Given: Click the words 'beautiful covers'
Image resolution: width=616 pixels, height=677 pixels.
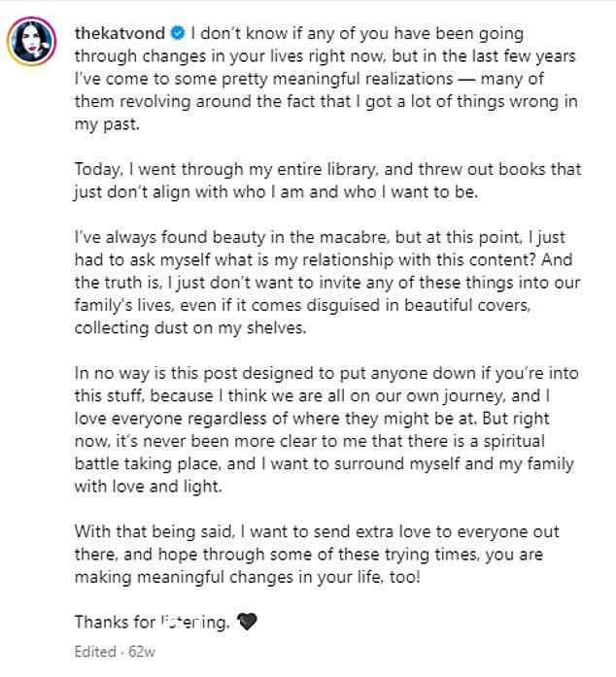Looking at the screenshot, I should coord(466,305).
